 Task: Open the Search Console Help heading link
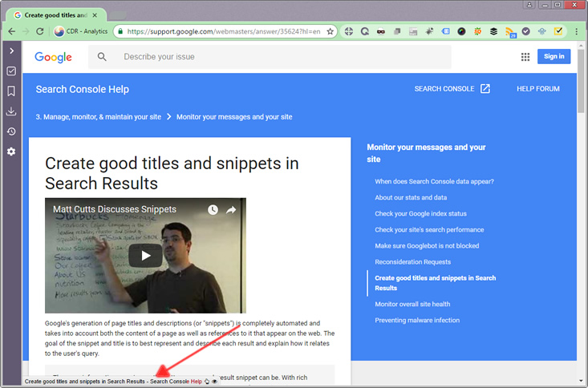82,89
